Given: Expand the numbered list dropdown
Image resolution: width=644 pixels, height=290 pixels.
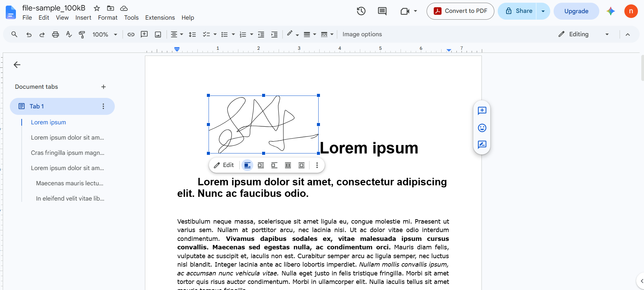Looking at the screenshot, I should tap(252, 34).
